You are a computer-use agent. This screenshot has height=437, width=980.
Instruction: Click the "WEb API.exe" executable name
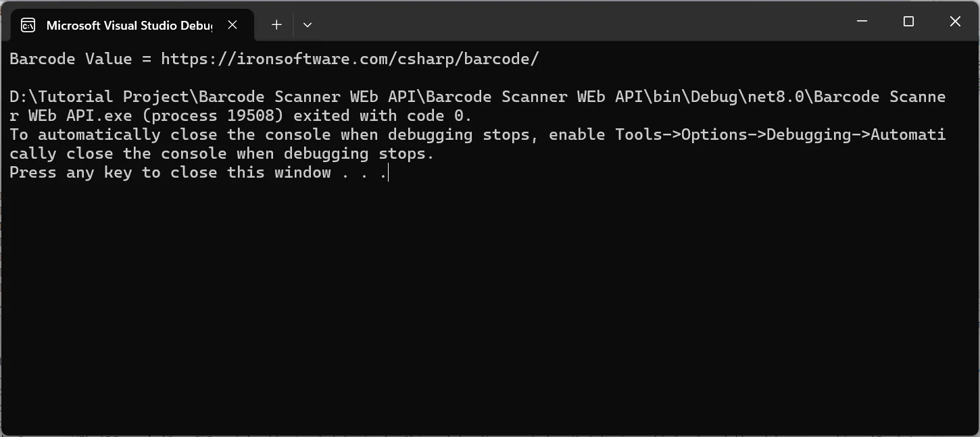pyautogui.click(x=80, y=115)
